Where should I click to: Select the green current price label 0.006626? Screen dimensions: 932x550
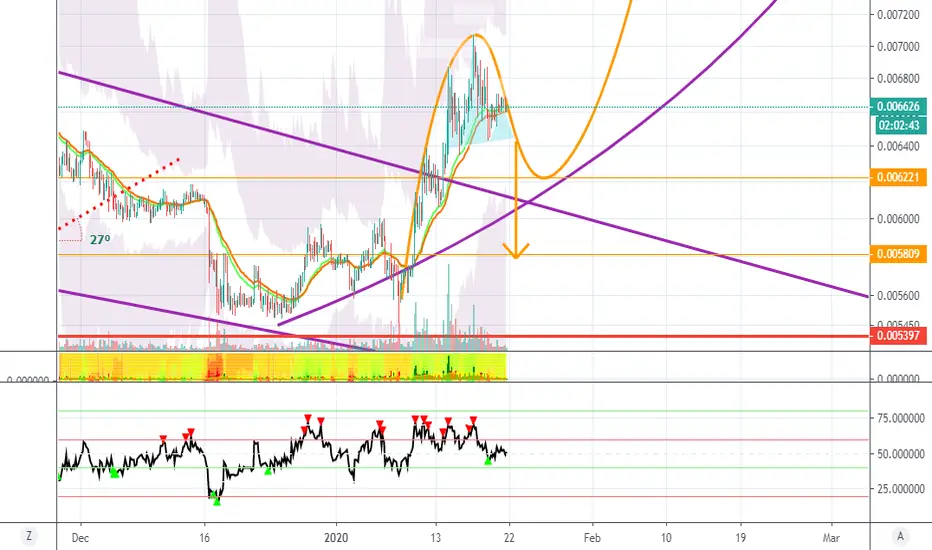pos(898,107)
